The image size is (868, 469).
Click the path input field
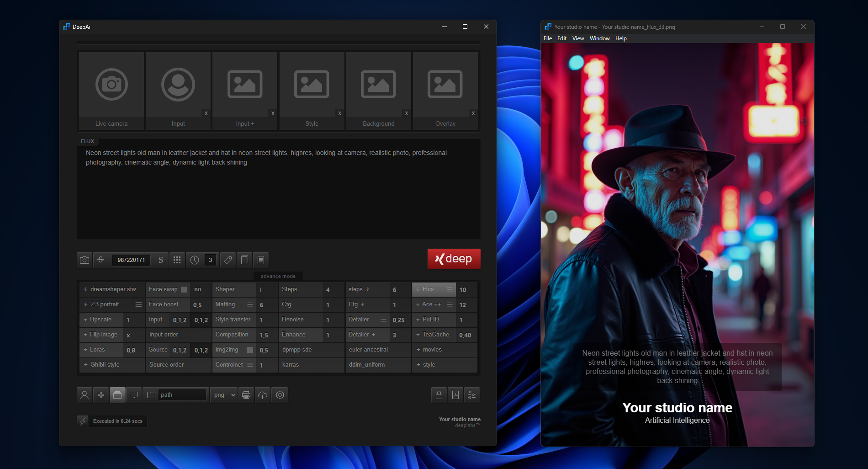(182, 395)
